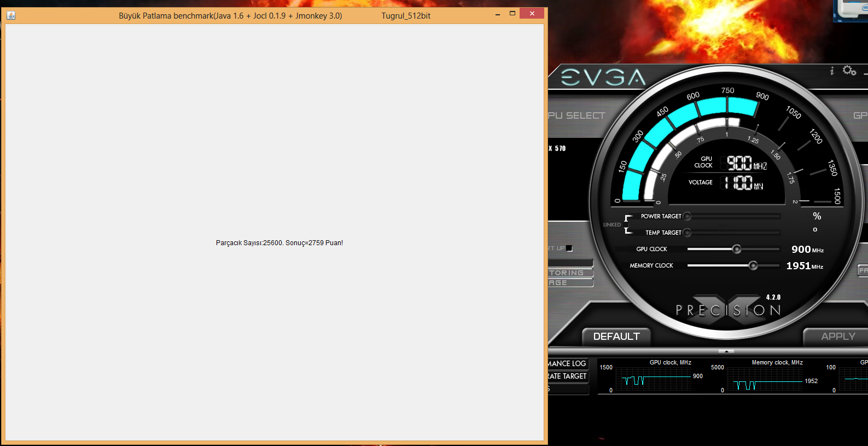Open the Frame Rate Target tab
Screen dimensions: 868x446
568,376
